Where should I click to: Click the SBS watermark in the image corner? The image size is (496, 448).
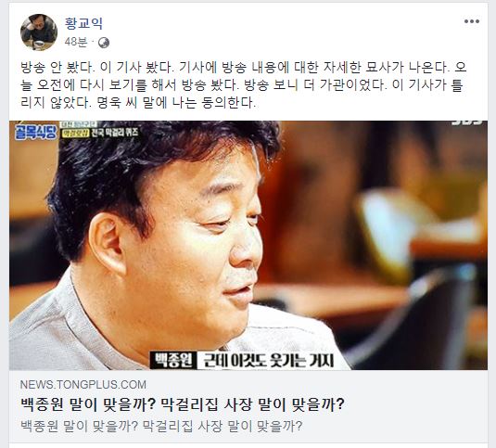coord(467,122)
